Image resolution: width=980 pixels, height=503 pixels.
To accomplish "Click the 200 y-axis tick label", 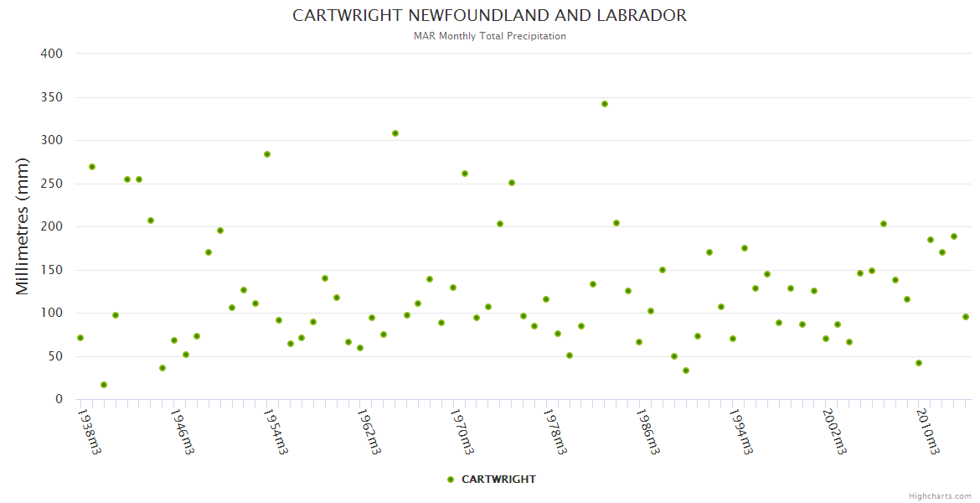I will 52,226.
